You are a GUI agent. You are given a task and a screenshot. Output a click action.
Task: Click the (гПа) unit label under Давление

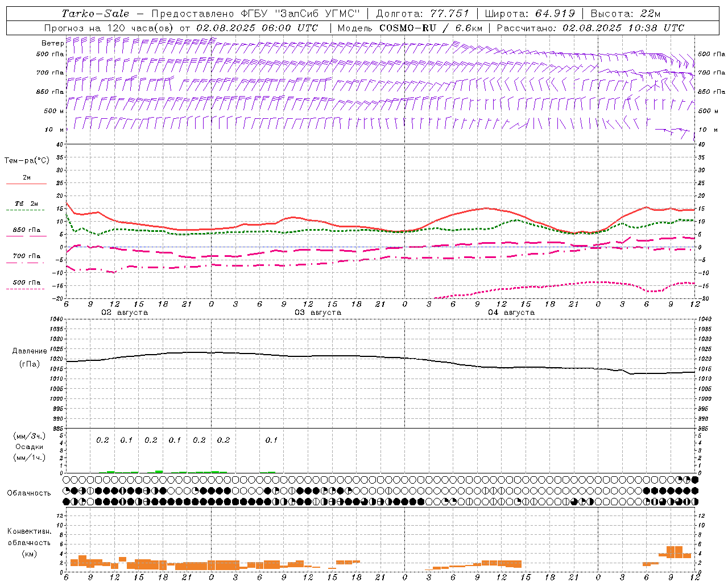(30, 364)
